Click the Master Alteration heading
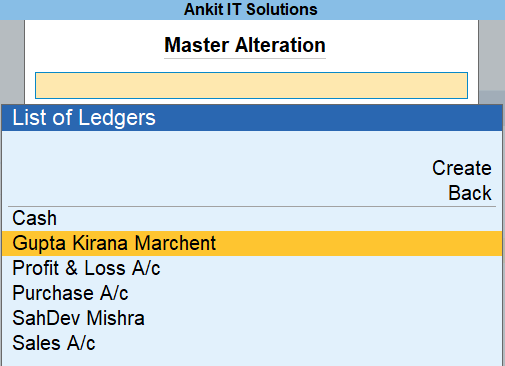Screen dimensions: 505x366 pos(245,45)
